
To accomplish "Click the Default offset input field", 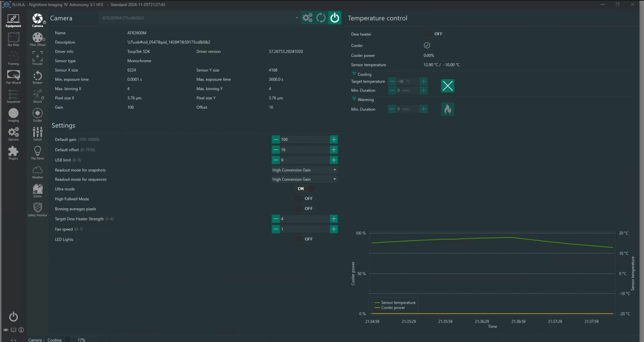I will click(305, 150).
